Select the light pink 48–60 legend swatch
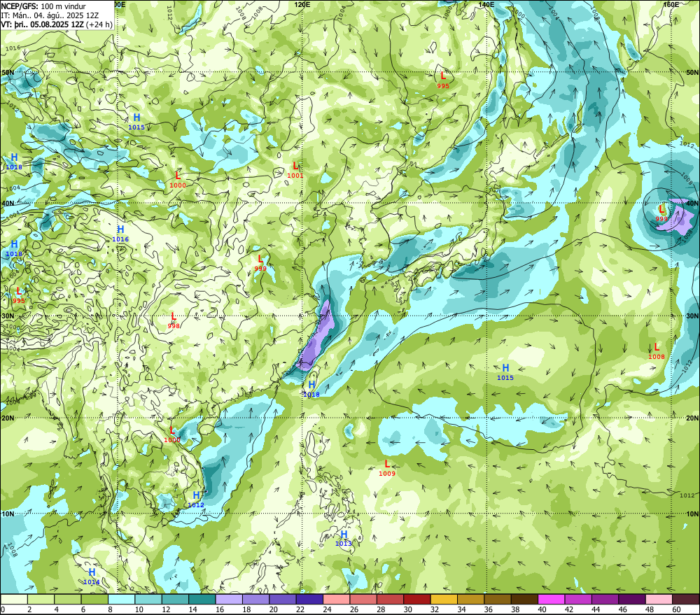Viewport: 700px width, 615px height. pyautogui.click(x=659, y=599)
